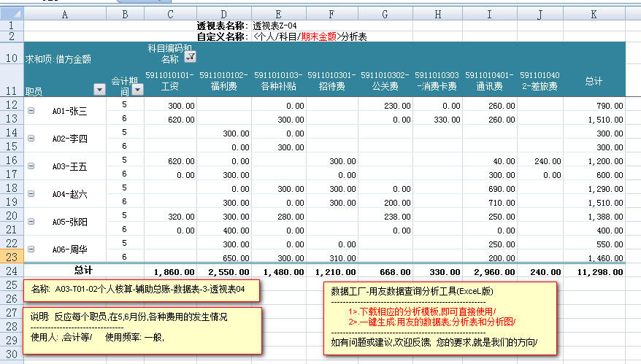Select the grand total cell 11,298.00
The width and height of the screenshot is (641, 364).
click(597, 271)
